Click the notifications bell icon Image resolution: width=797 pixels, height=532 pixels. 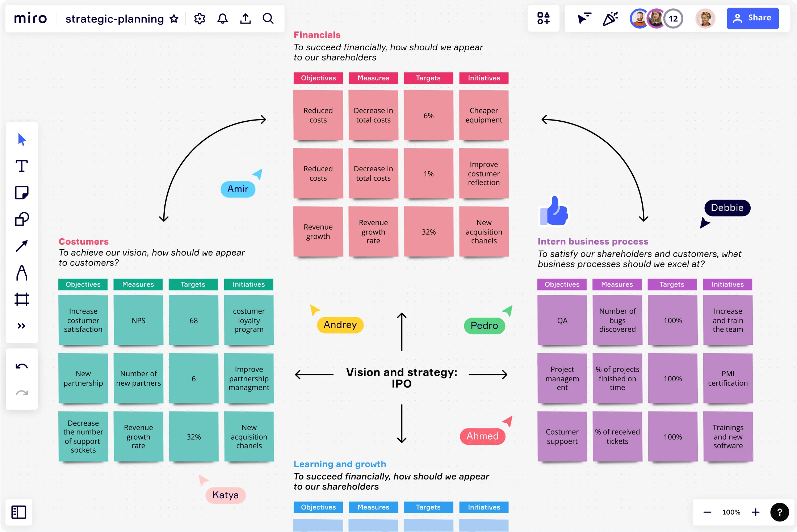223,18
